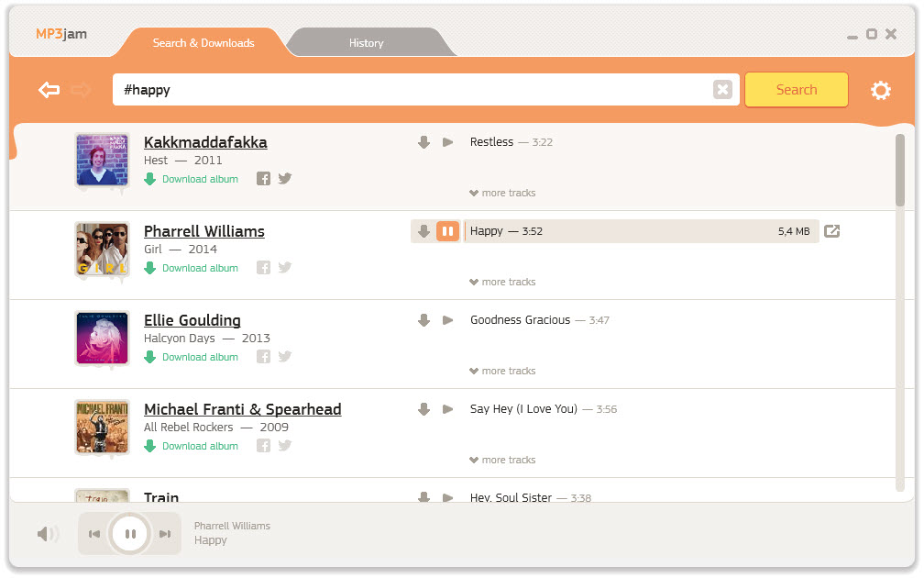This screenshot has height=578, width=924.
Task: Play Say Hey (I Love You)
Action: coord(448,409)
